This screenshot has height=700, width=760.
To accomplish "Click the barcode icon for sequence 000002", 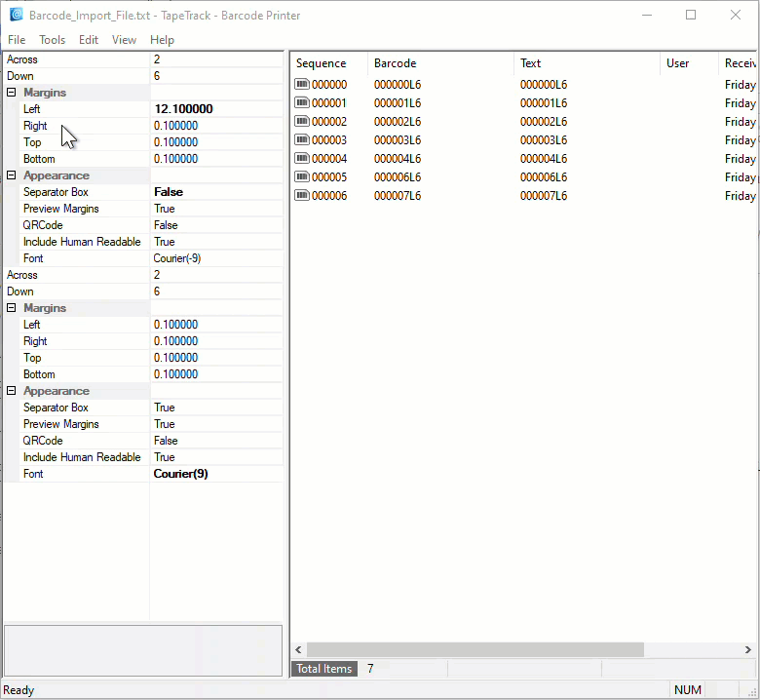I will pos(301,121).
